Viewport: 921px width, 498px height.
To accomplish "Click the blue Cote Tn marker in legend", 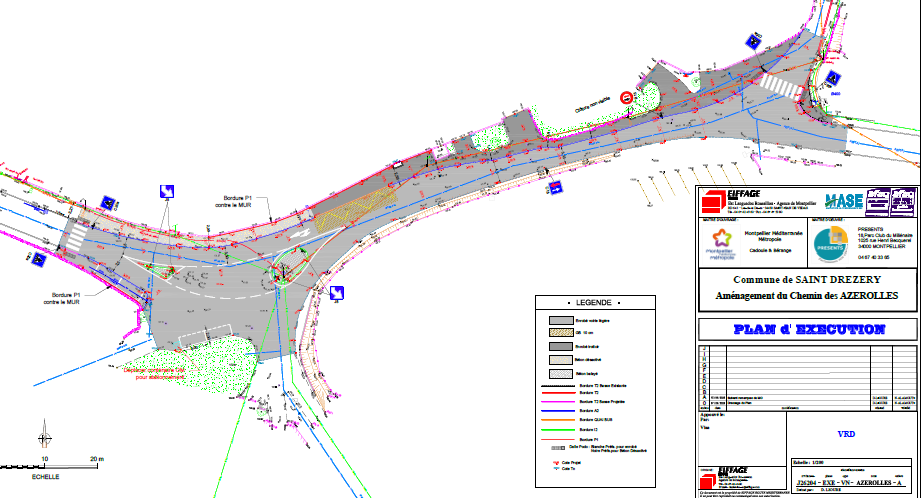I will (556, 469).
